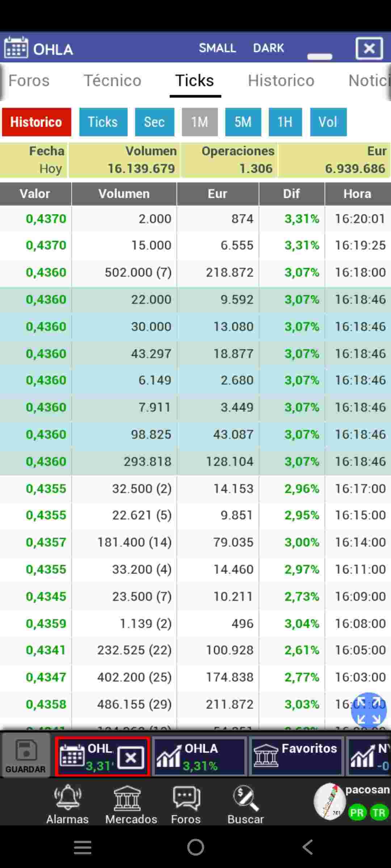391x868 pixels.
Task: Open the Favoritos bottom panel tab
Action: pyautogui.click(x=296, y=757)
